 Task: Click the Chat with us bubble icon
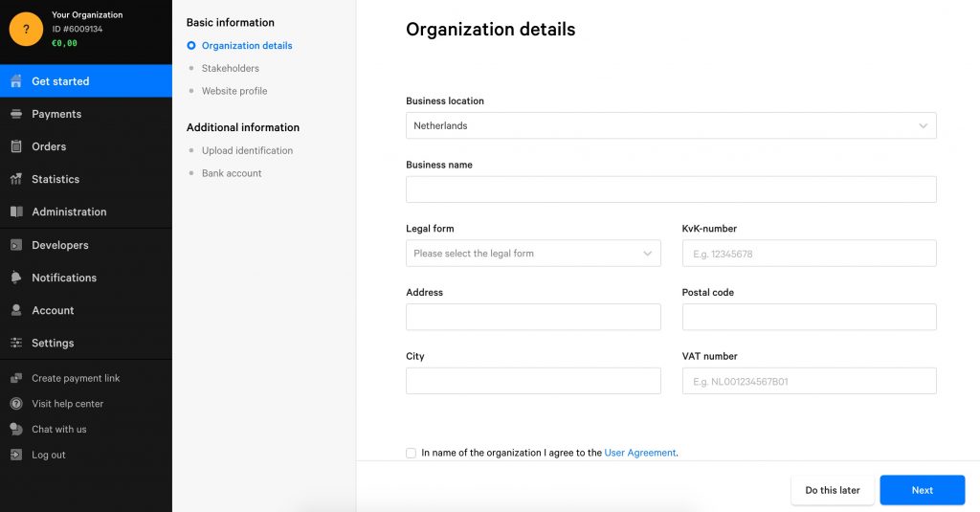pos(16,429)
